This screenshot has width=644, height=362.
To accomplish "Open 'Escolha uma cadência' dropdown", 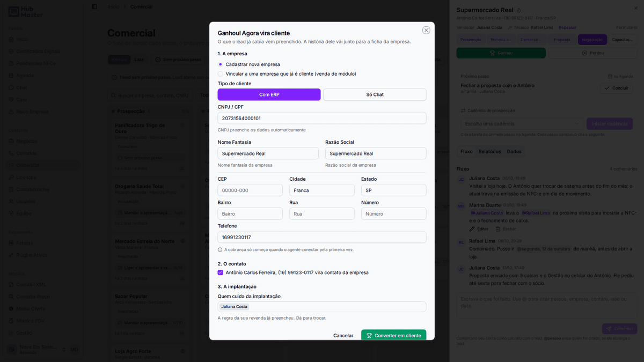I will pos(521,124).
